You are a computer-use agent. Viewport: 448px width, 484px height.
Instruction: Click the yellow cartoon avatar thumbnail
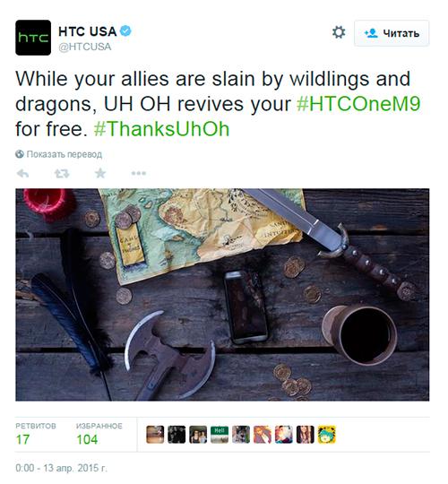click(x=327, y=435)
